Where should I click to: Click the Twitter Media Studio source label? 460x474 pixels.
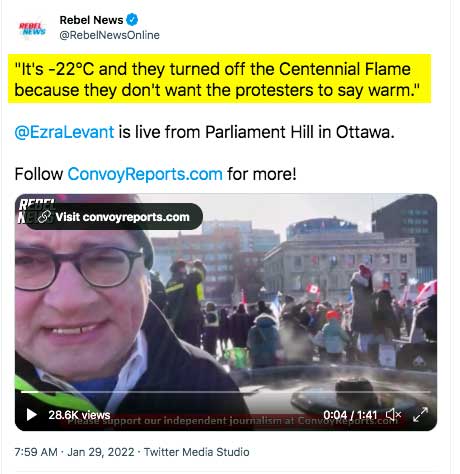tap(197, 452)
